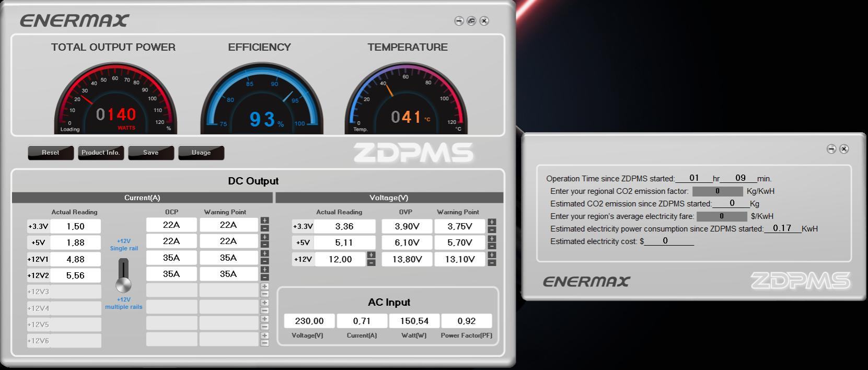
Task: Click the +5V voltage reading 5.11
Action: [x=344, y=242]
